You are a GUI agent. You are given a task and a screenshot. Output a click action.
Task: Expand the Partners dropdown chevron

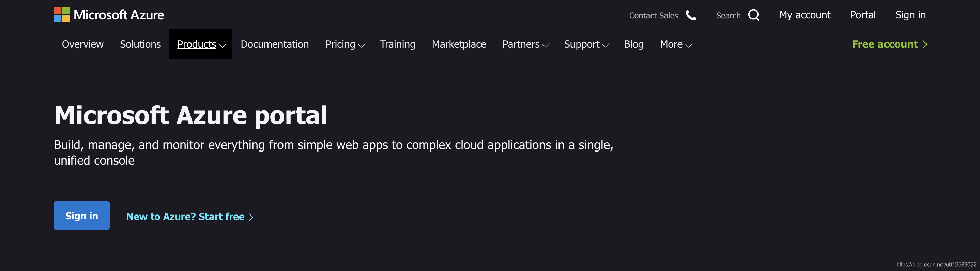546,46
